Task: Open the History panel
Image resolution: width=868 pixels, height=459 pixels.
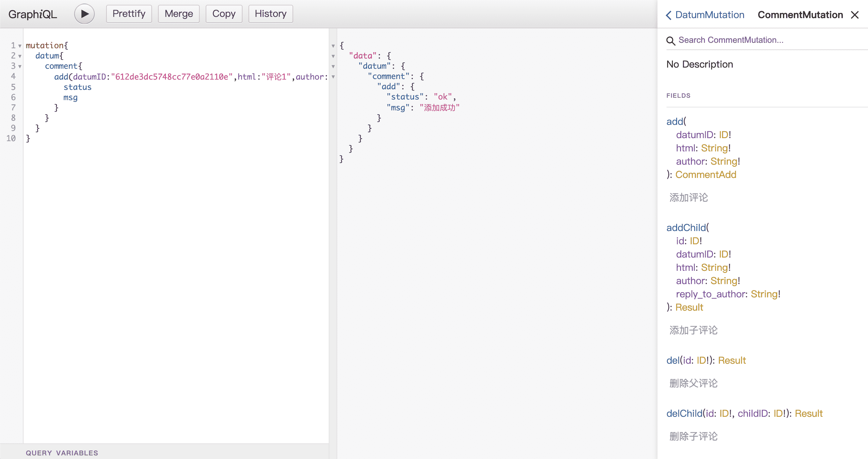Action: click(x=270, y=14)
